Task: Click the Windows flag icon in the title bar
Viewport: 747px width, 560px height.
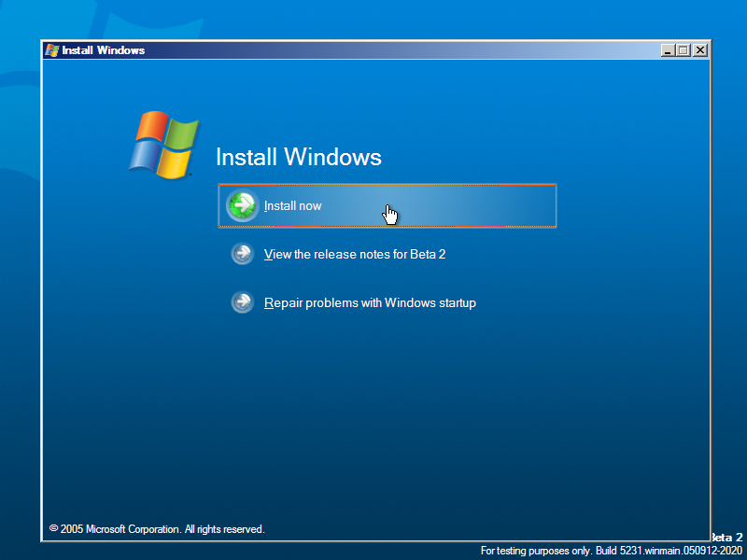Action: (x=52, y=50)
